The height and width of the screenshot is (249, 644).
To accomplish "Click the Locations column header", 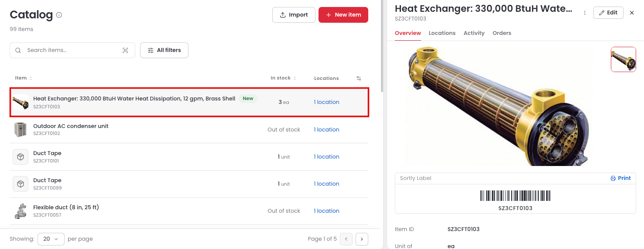I will coord(326,78).
